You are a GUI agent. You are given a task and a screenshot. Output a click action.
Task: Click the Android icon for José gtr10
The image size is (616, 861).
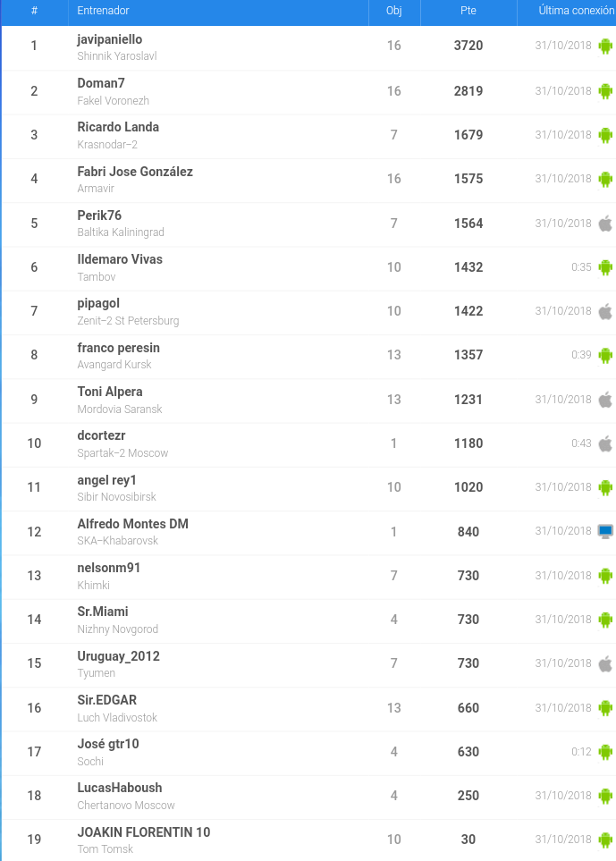605,752
